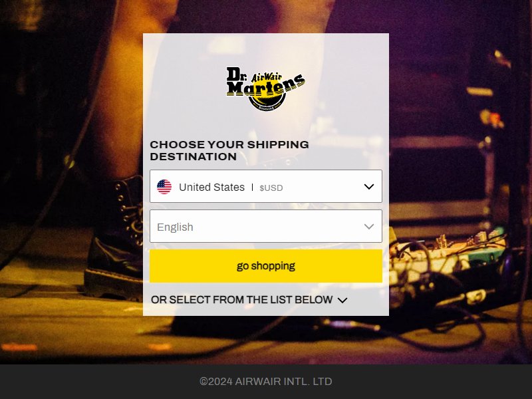532x399 pixels.
Task: Click the 'AirWair' script text in logo
Action: pyautogui.click(x=267, y=77)
